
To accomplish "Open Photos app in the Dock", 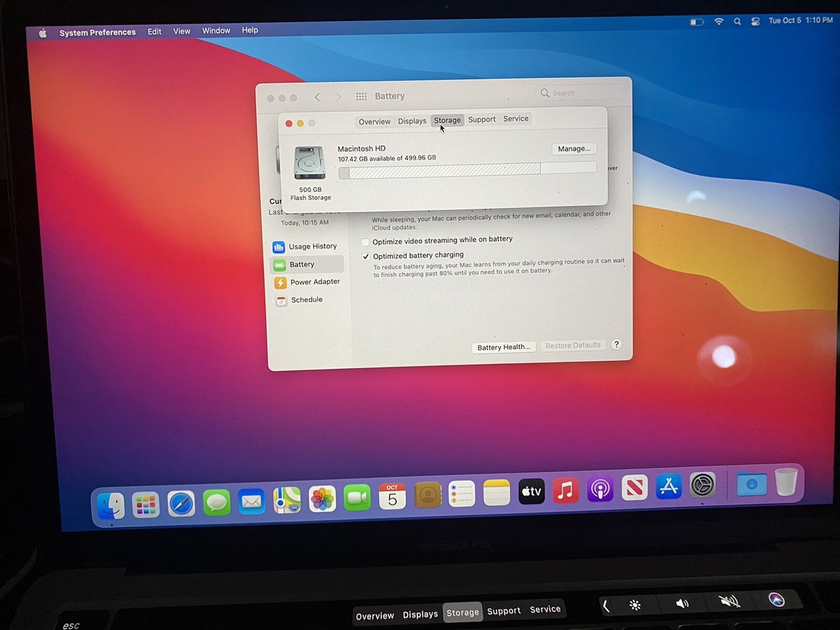I will [322, 498].
